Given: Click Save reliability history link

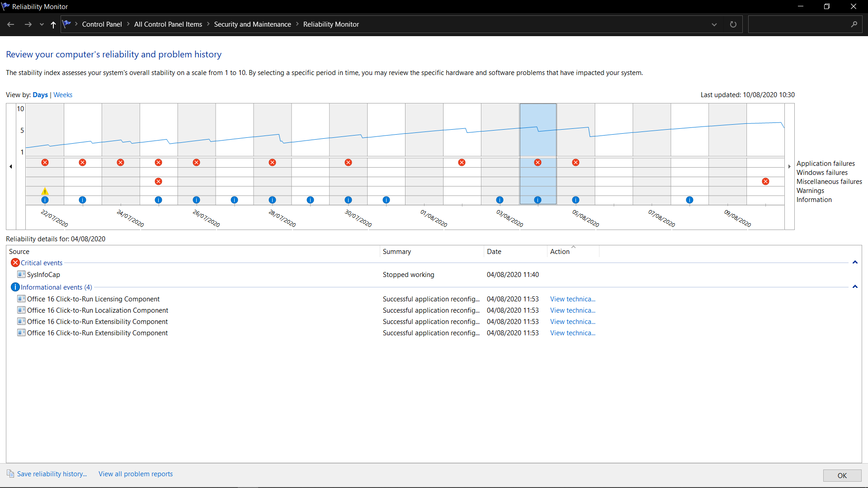Looking at the screenshot, I should tap(52, 474).
